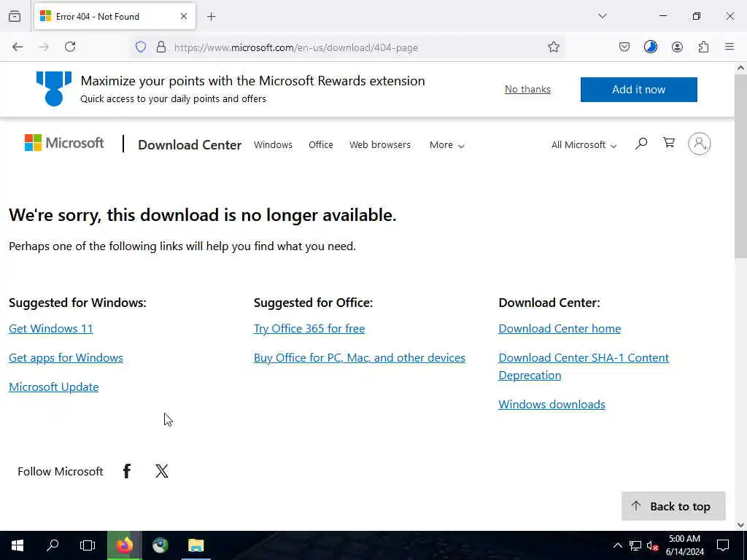Click the Download Center heading link
The height and width of the screenshot is (560, 747).
190,145
